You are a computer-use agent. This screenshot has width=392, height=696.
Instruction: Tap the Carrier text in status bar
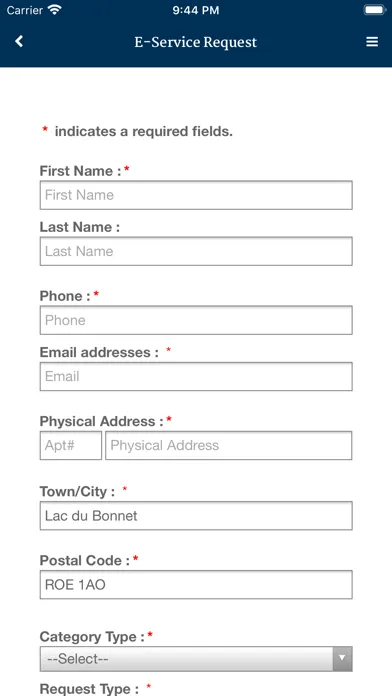[x=25, y=10]
